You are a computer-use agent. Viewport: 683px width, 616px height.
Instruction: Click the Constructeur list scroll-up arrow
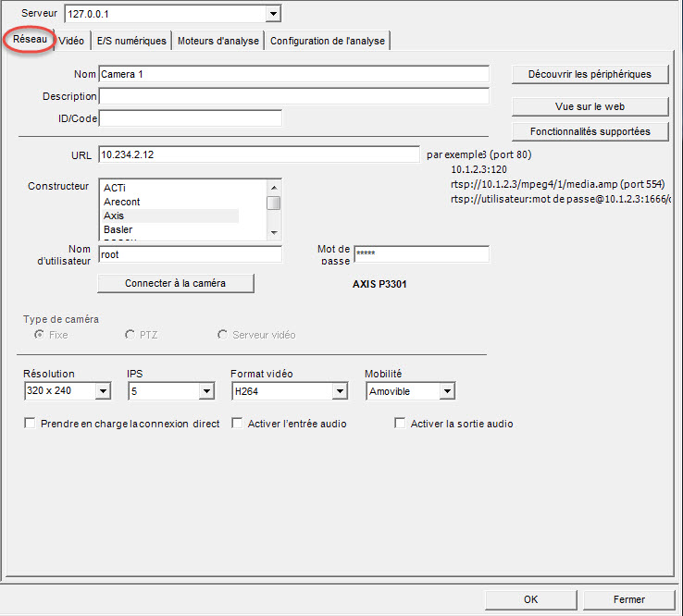click(274, 188)
